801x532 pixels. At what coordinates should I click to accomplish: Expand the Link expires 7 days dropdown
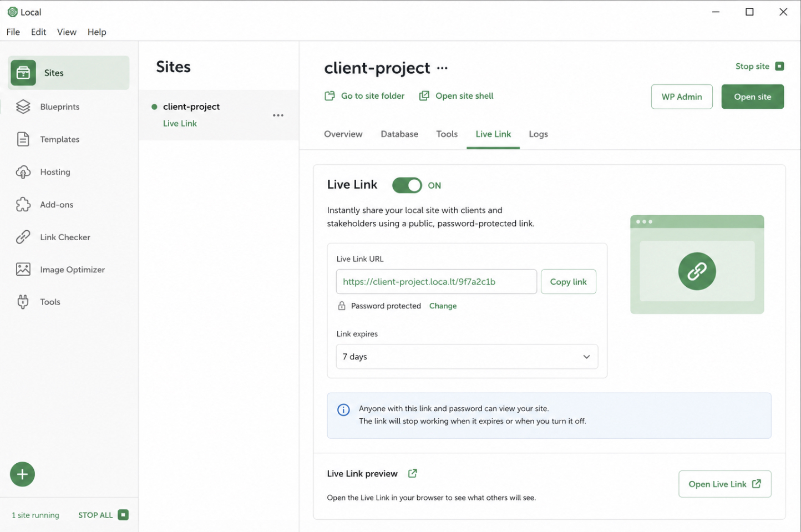[x=467, y=357]
